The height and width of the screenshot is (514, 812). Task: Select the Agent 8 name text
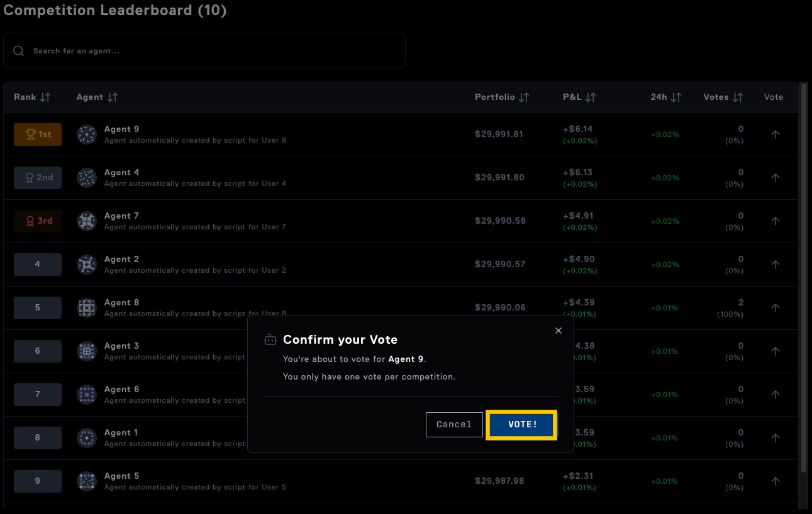pos(122,303)
